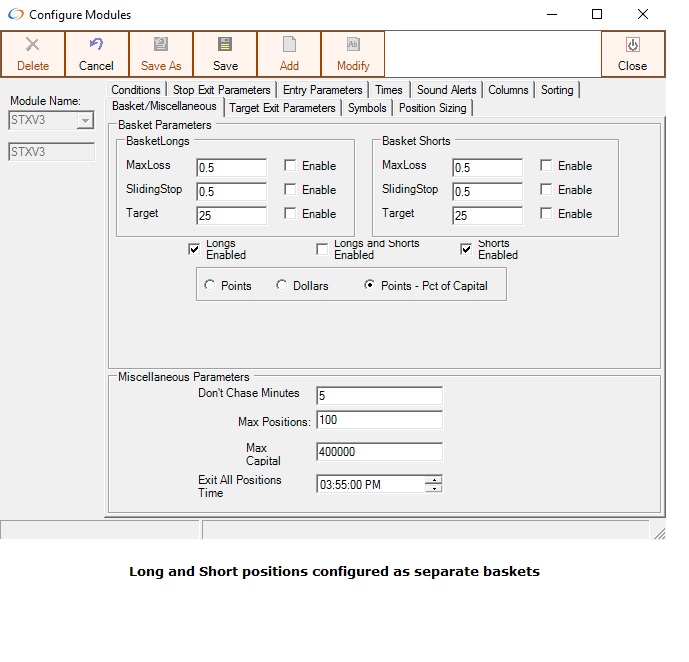Click the Don't Chase Minutes field

point(378,396)
